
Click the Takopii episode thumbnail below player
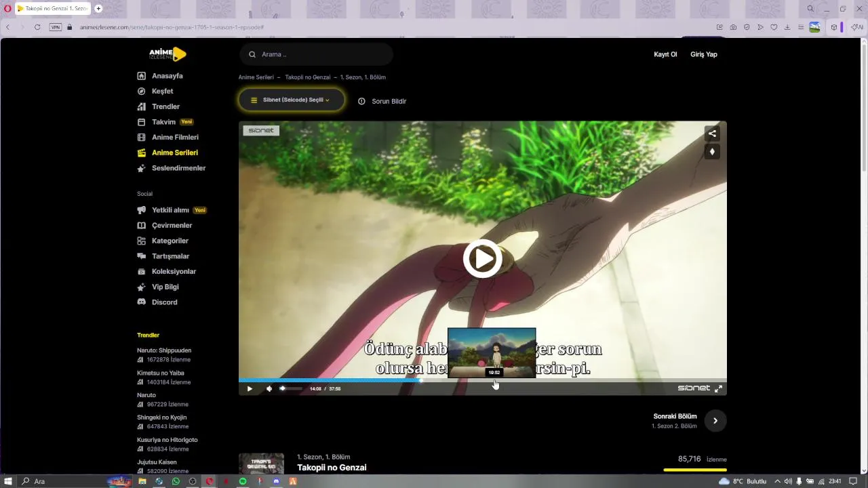(261, 464)
